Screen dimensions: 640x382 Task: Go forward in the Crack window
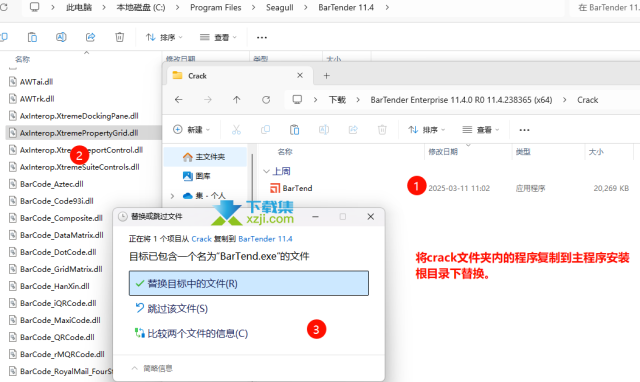[x=207, y=100]
